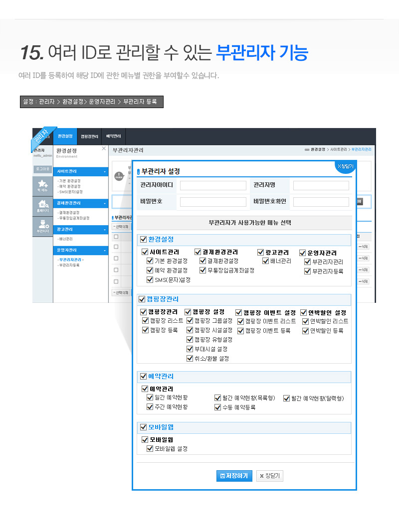Uncheck the 캠핑장 리스트 checkbox
399x532 pixels.
point(145,321)
